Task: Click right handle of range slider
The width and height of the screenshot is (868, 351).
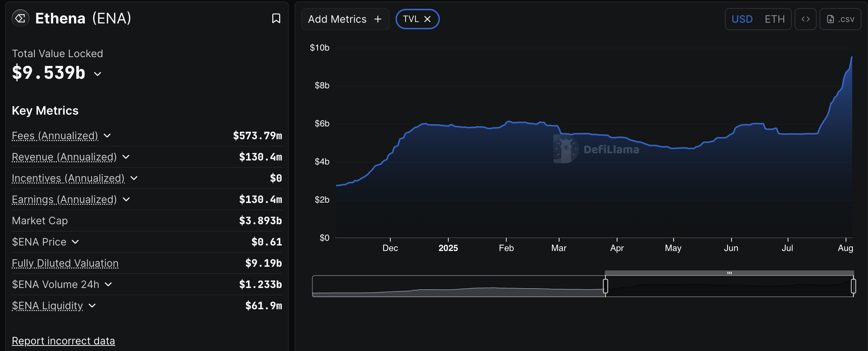Action: [853, 286]
